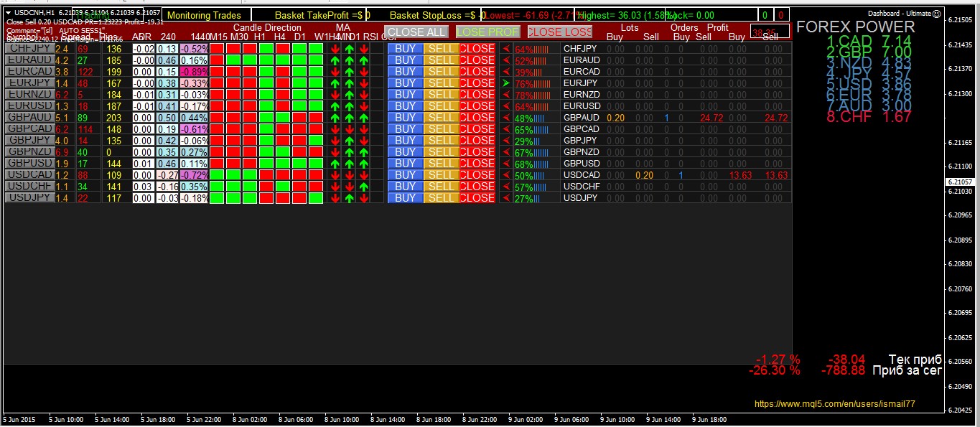The width and height of the screenshot is (980, 427).
Task: Select the CHFJPY symbol button
Action: (x=29, y=49)
